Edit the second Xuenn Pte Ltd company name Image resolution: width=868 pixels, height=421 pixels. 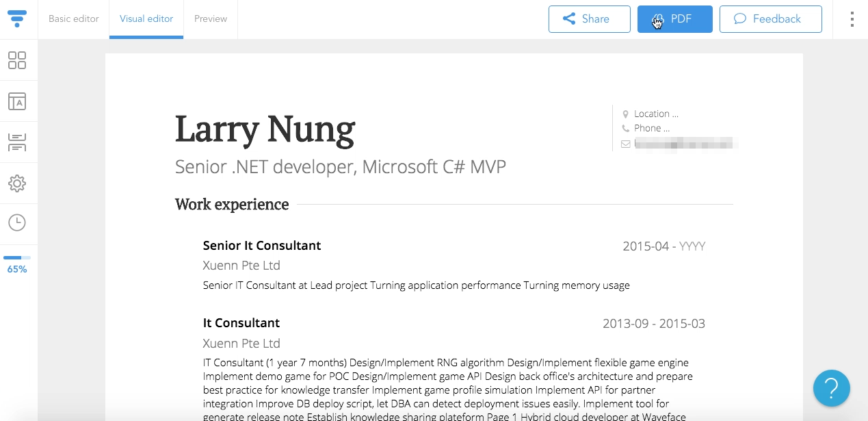pos(241,344)
